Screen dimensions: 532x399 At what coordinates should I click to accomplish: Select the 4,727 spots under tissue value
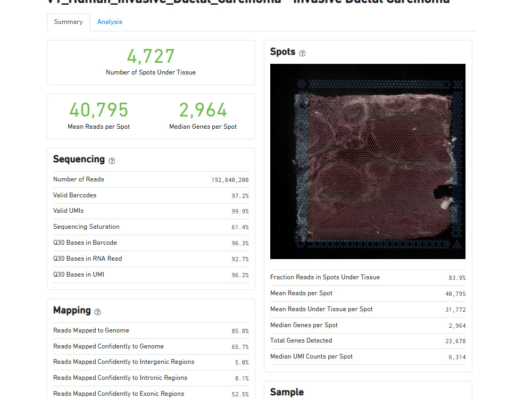[151, 56]
